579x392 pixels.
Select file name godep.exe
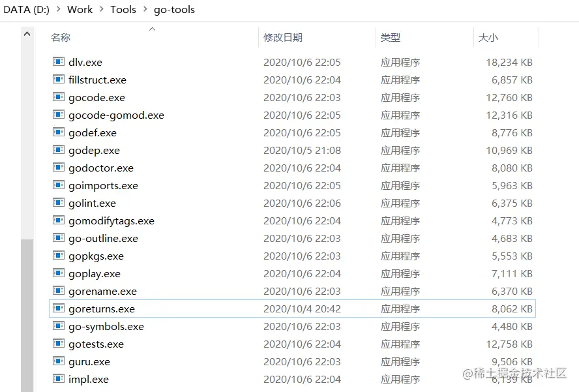click(x=94, y=151)
